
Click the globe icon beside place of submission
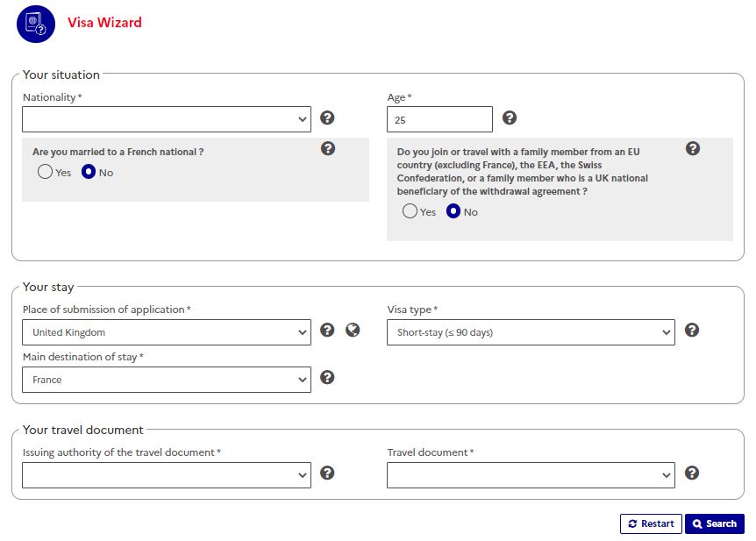pos(353,331)
